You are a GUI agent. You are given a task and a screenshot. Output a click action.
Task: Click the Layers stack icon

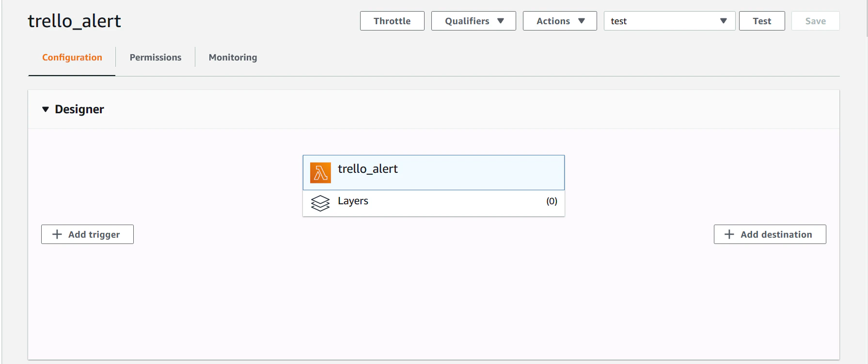[x=320, y=203]
